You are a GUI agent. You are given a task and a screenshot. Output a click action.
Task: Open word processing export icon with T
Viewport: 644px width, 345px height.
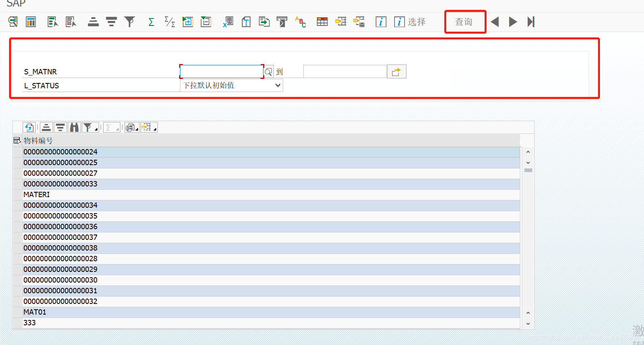(x=246, y=22)
